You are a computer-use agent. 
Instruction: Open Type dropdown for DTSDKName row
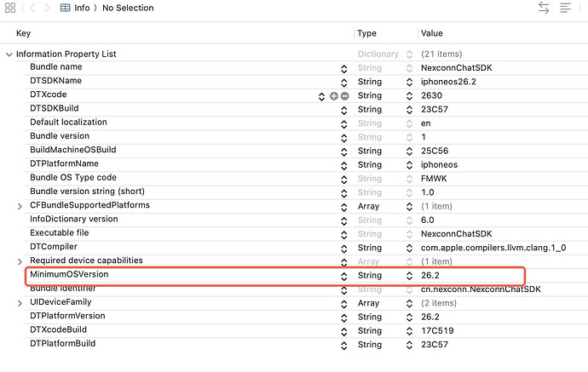point(408,82)
